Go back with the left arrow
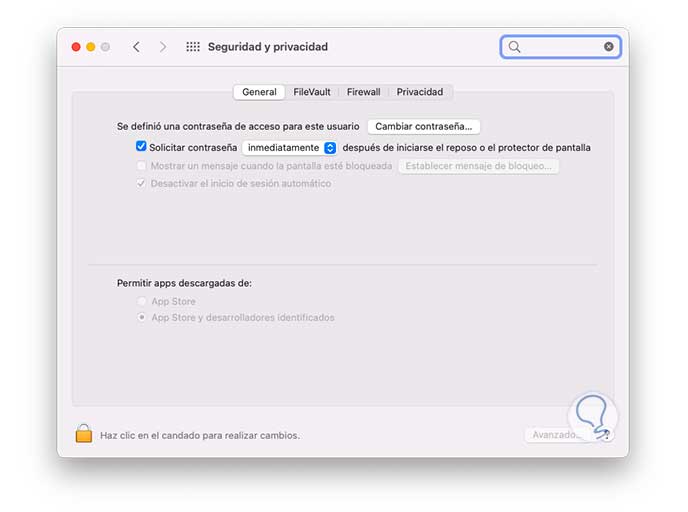This screenshot has width=688, height=512. click(136, 47)
